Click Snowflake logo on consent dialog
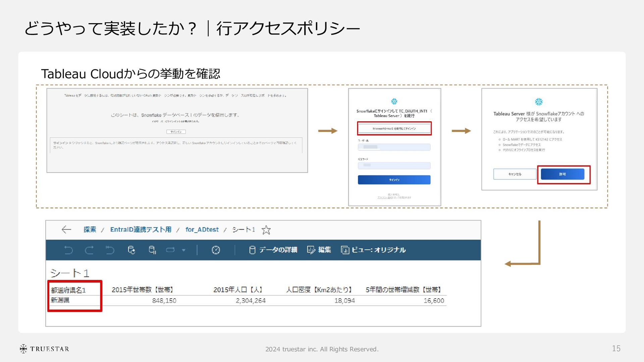This screenshot has height=362, width=644. pos(539,102)
